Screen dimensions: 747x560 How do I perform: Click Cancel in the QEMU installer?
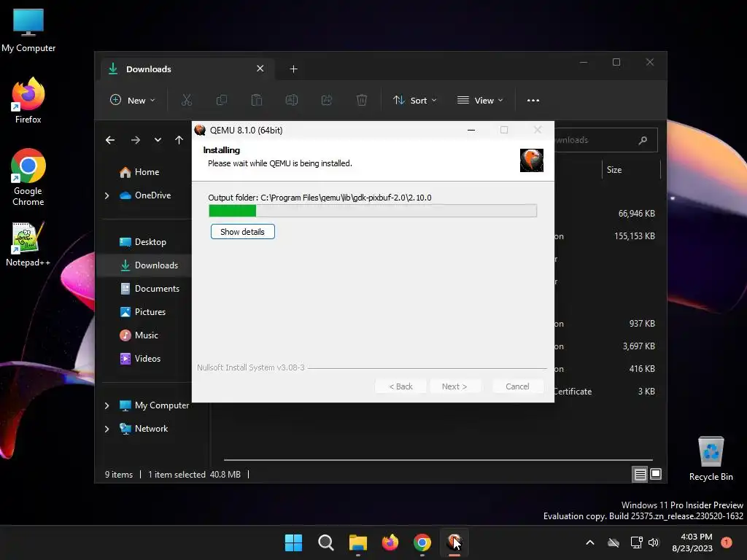click(x=517, y=386)
